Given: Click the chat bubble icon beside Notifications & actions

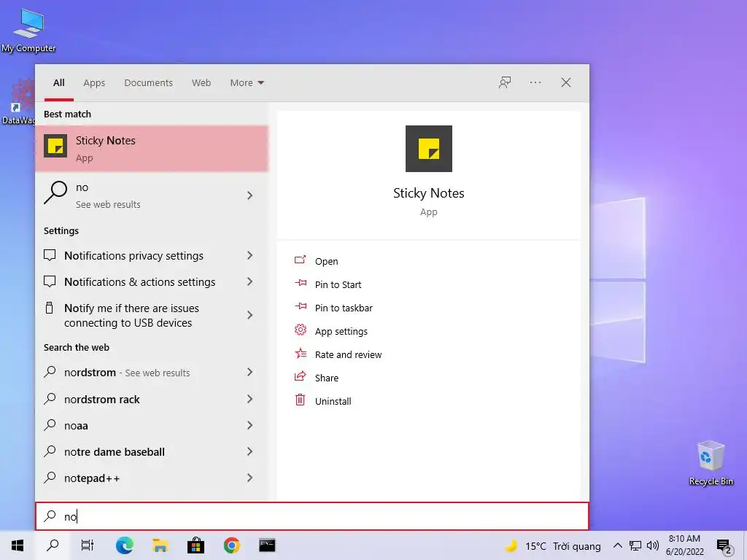Looking at the screenshot, I should [50, 281].
